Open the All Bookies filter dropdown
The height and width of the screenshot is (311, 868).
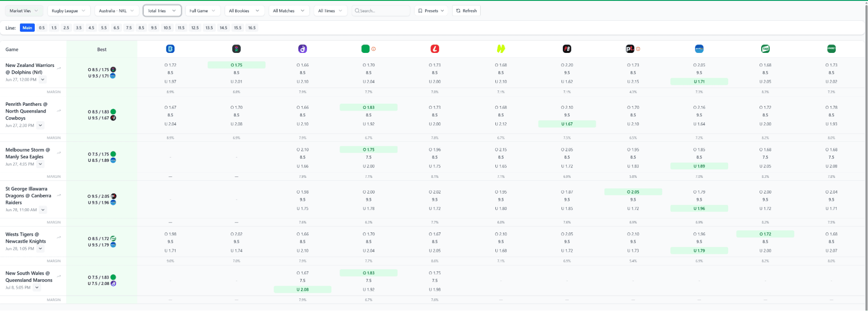(x=244, y=11)
